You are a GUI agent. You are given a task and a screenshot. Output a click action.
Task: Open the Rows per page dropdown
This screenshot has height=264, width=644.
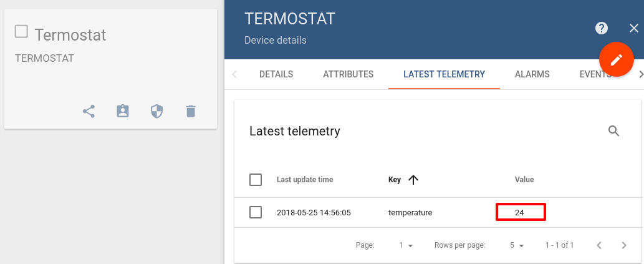[x=517, y=245]
